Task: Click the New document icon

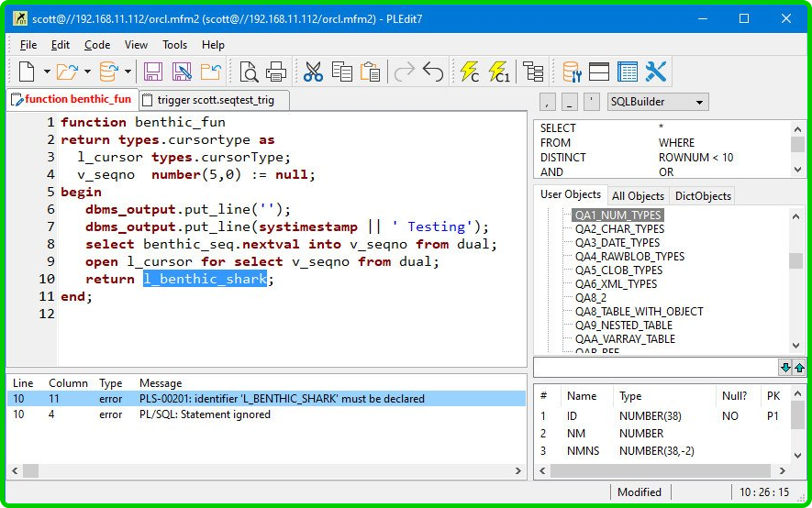Action: click(x=27, y=72)
